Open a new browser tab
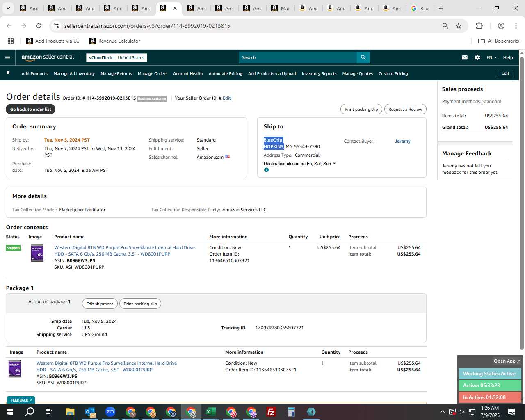The width and height of the screenshot is (525, 420). 441,8
